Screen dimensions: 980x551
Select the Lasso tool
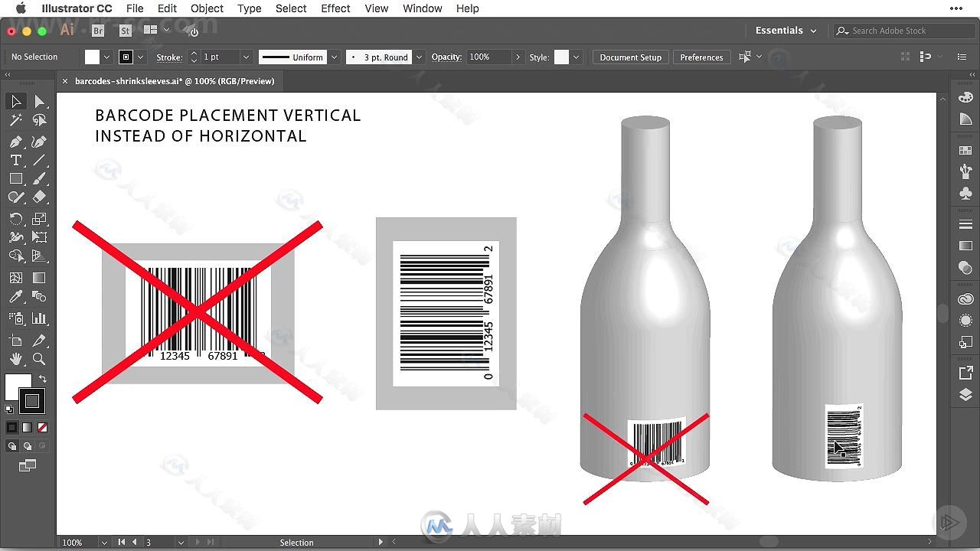[39, 120]
